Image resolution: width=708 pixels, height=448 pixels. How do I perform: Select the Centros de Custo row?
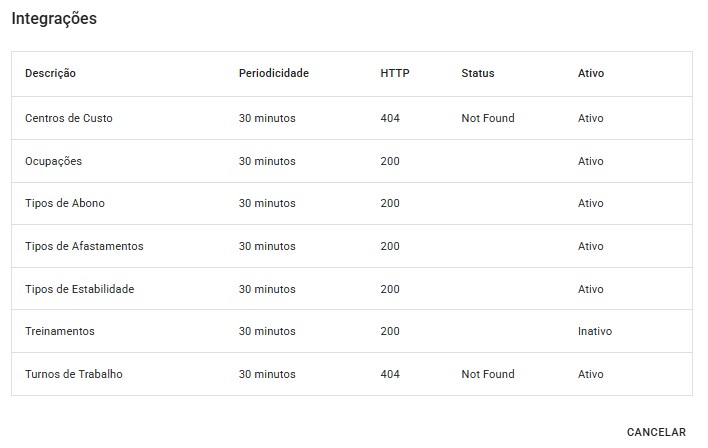[x=69, y=118]
